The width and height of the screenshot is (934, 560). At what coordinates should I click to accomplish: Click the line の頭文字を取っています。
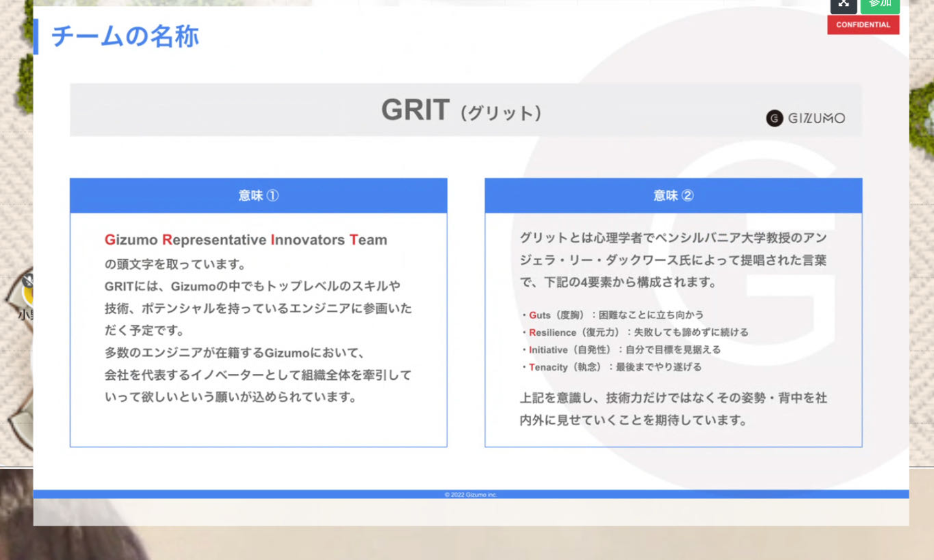pyautogui.click(x=176, y=264)
